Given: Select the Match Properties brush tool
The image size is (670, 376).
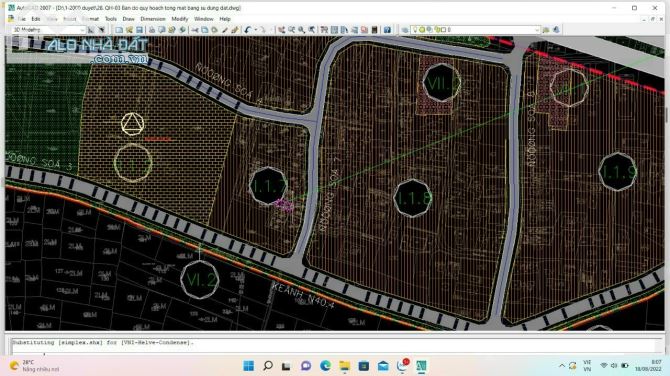Looking at the screenshot, I should [x=224, y=29].
